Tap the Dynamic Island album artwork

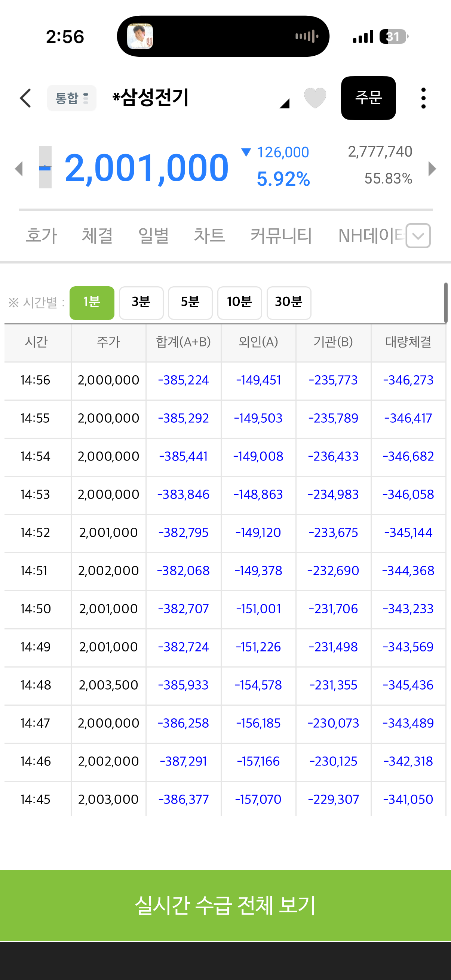tap(140, 37)
